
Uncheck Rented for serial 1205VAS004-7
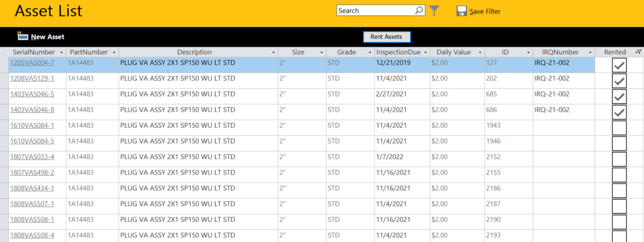[x=619, y=65]
